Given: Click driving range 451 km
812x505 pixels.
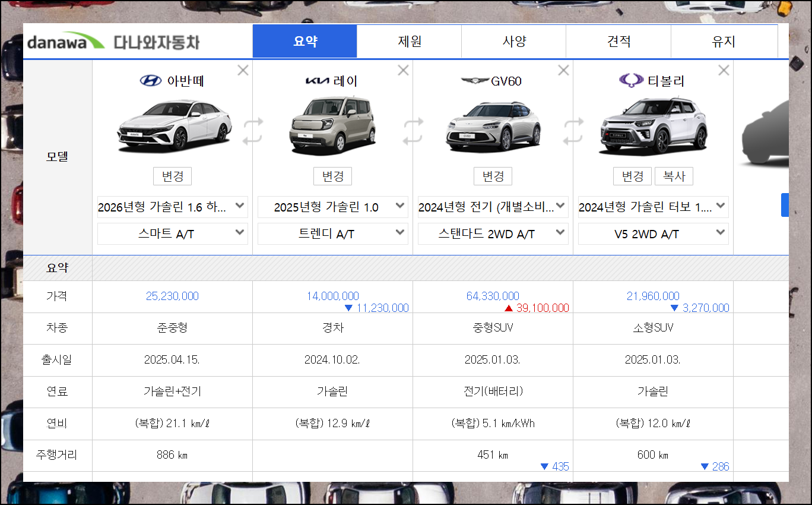Looking at the screenshot, I should point(493,455).
